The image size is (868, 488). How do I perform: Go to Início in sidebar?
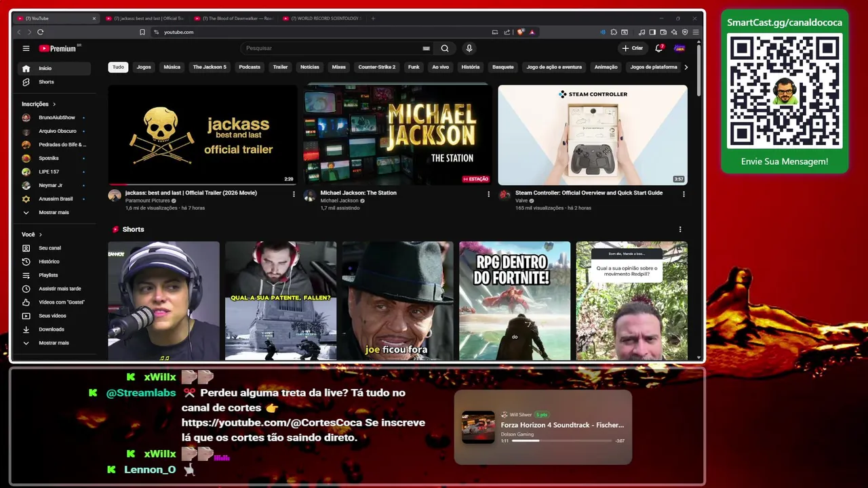54,68
